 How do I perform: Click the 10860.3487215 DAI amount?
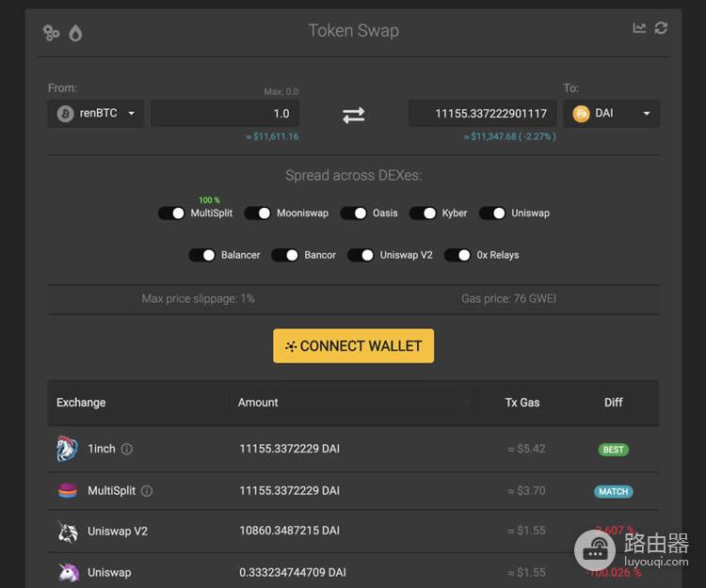pos(290,531)
